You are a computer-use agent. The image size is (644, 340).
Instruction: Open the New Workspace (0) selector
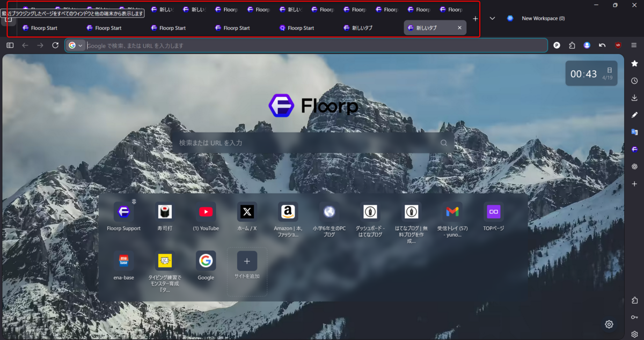536,18
